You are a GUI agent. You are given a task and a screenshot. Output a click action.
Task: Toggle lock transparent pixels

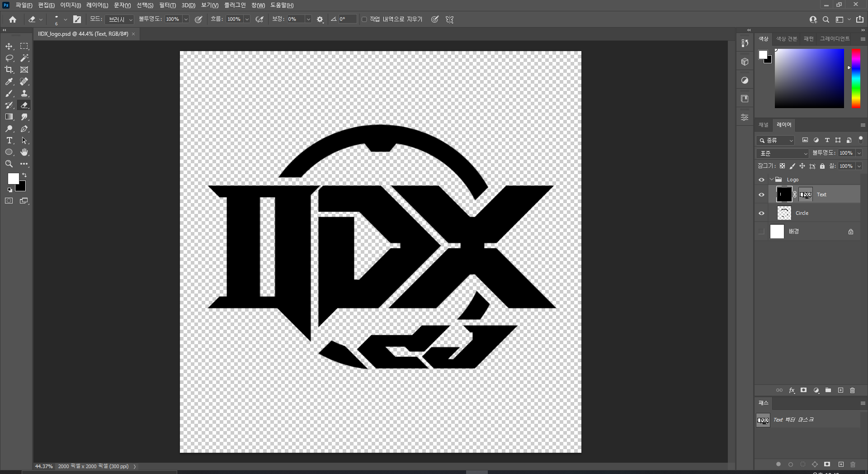tap(782, 166)
